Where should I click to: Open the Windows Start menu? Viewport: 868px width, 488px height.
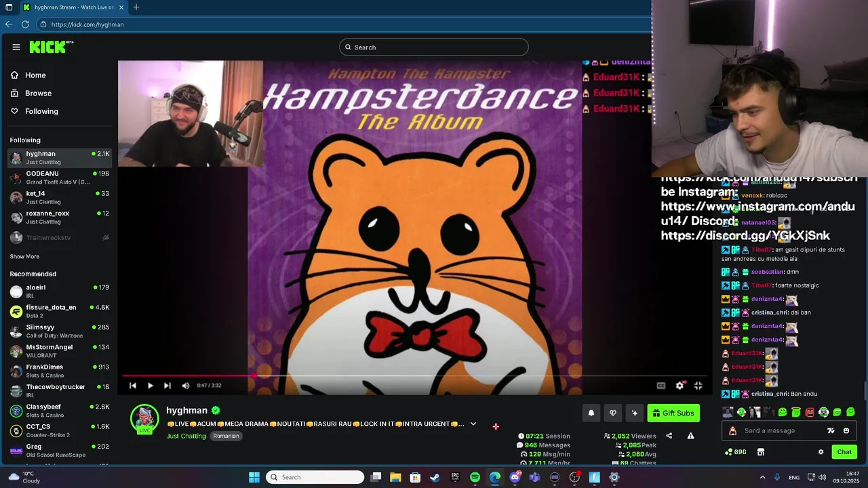(x=254, y=477)
